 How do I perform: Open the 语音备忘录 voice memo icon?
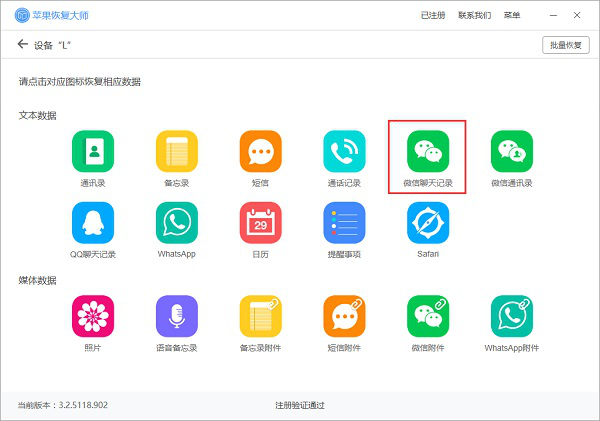(176, 316)
